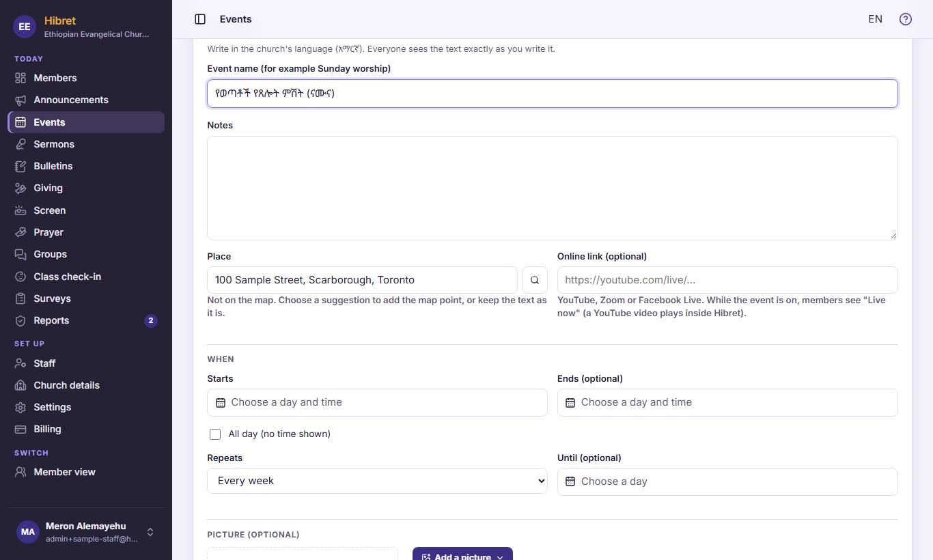Open the Repeats dropdown

(377, 481)
